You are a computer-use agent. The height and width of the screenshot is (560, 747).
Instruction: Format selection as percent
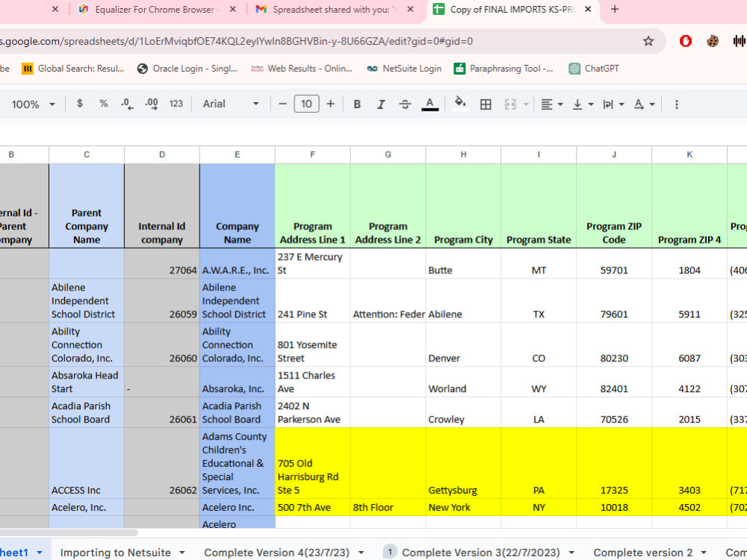coord(103,103)
